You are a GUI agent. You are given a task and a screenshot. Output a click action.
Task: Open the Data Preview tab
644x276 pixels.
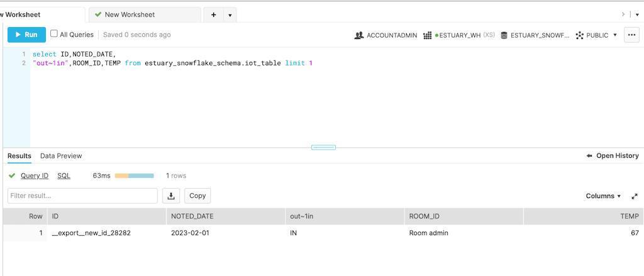(61, 156)
